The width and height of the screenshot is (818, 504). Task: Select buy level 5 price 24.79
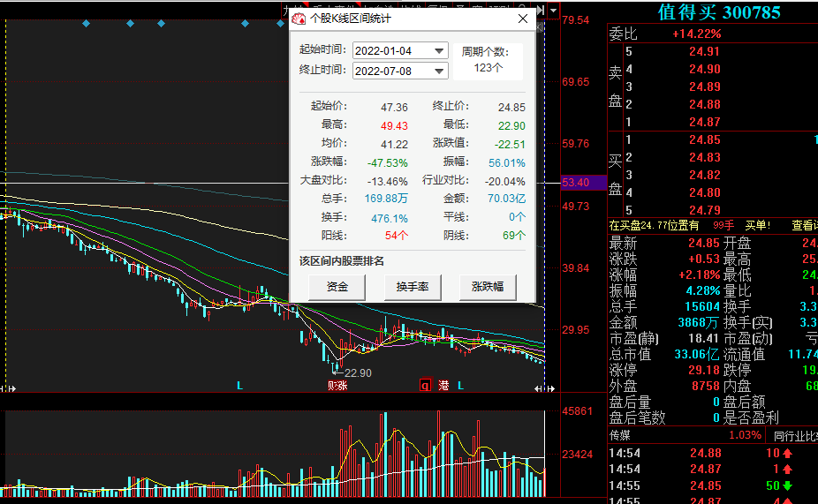click(x=704, y=210)
